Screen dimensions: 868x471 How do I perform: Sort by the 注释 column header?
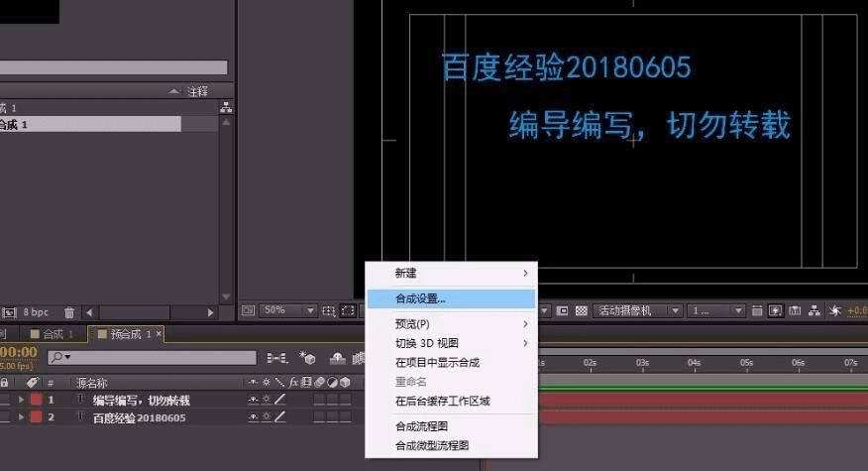click(x=197, y=91)
